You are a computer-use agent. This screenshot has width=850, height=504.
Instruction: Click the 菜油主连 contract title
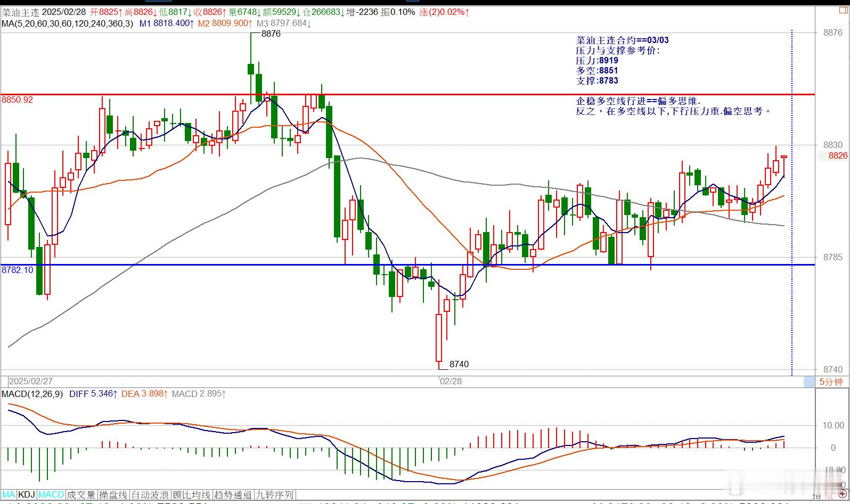click(20, 12)
